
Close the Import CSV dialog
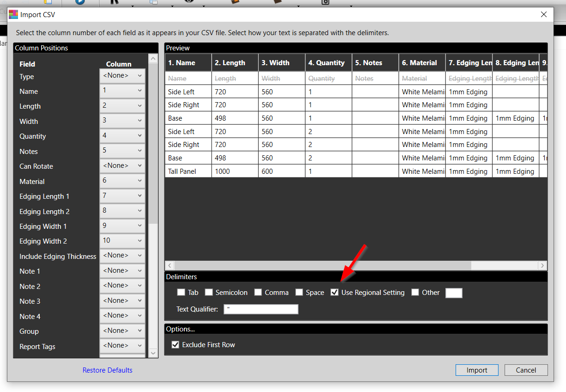(x=544, y=15)
